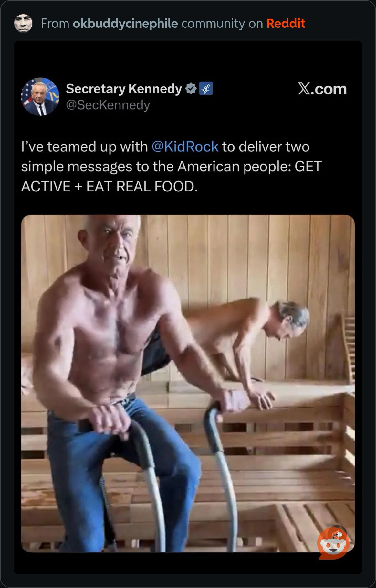Click the Reddit Snoo mascot icon
Screen dimensions: 376x588
[333, 547]
